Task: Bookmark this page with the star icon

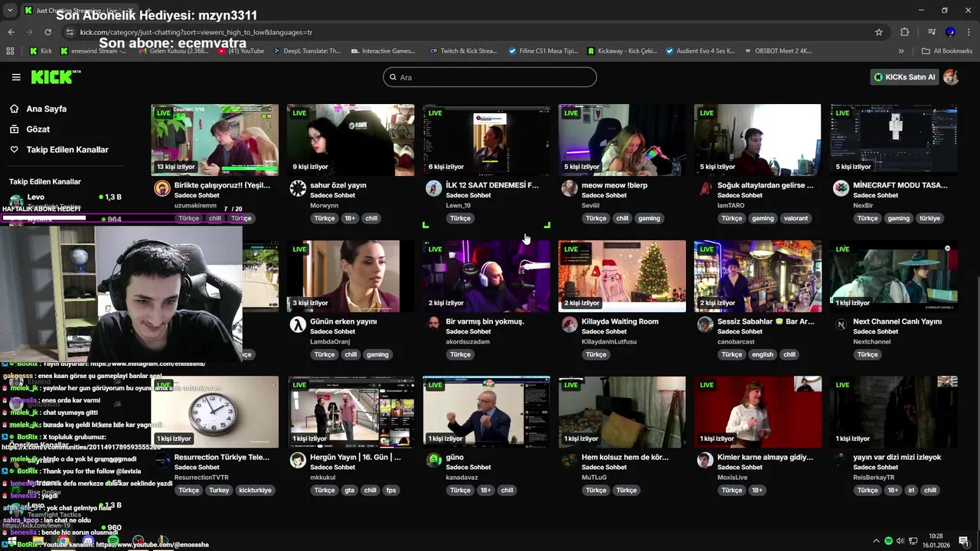Action: click(x=879, y=32)
